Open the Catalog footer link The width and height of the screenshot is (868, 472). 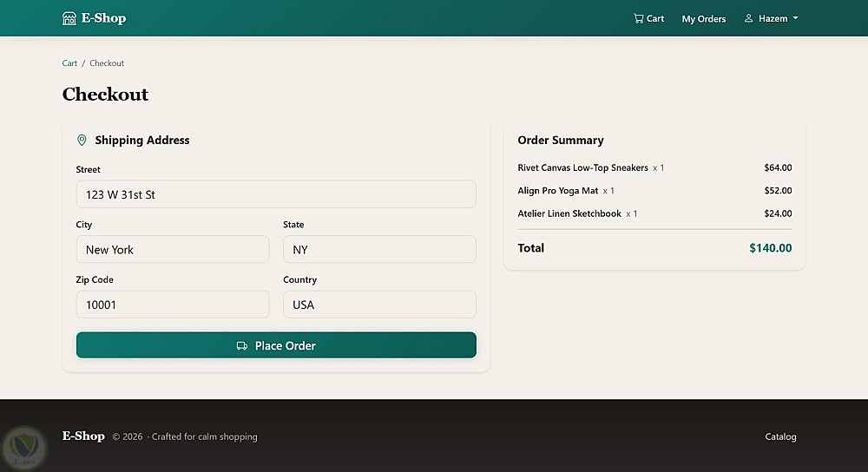(x=780, y=436)
